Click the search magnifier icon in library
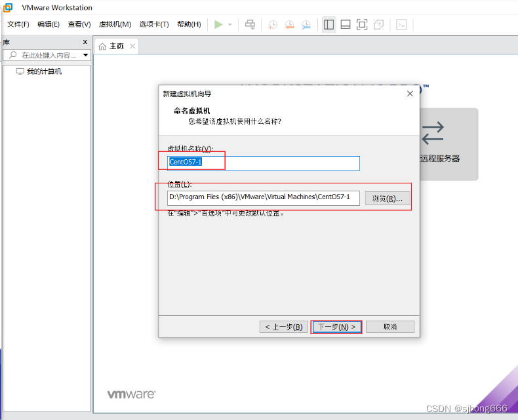 (x=13, y=55)
